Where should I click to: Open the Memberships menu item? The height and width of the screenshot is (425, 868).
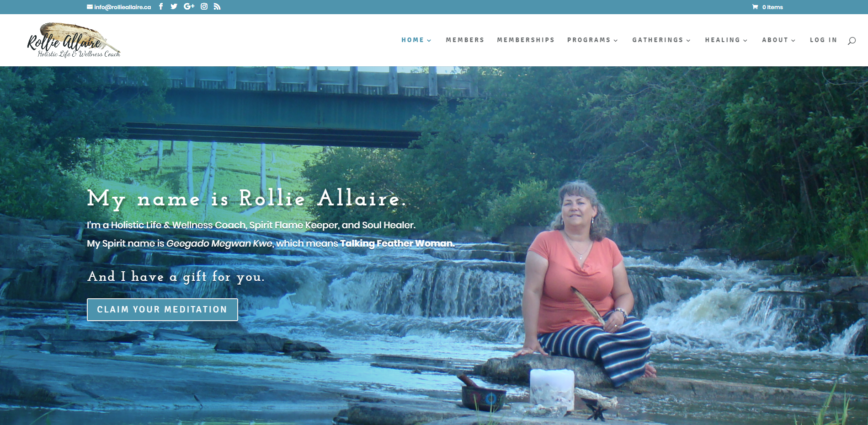click(526, 40)
